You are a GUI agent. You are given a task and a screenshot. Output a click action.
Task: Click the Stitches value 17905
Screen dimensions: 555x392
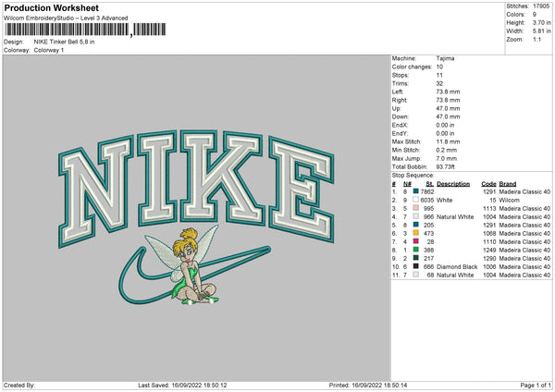point(541,6)
